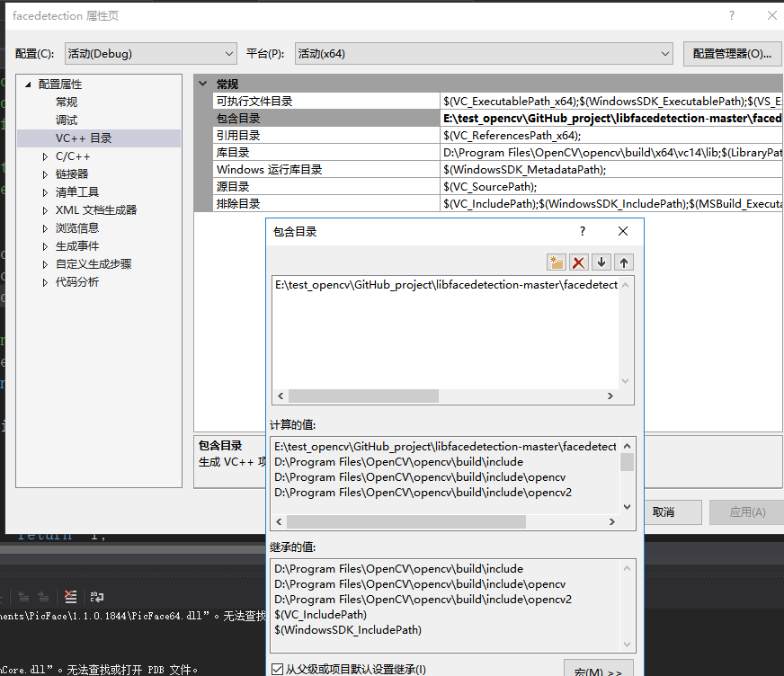The height and width of the screenshot is (676, 784).
Task: Click the move down arrow in 包含目录 editor
Action: (601, 262)
